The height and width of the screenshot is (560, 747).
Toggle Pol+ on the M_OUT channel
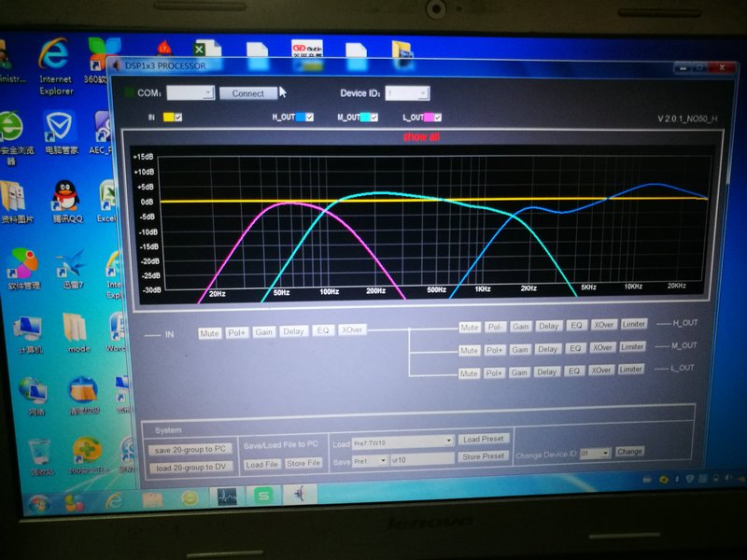(493, 347)
